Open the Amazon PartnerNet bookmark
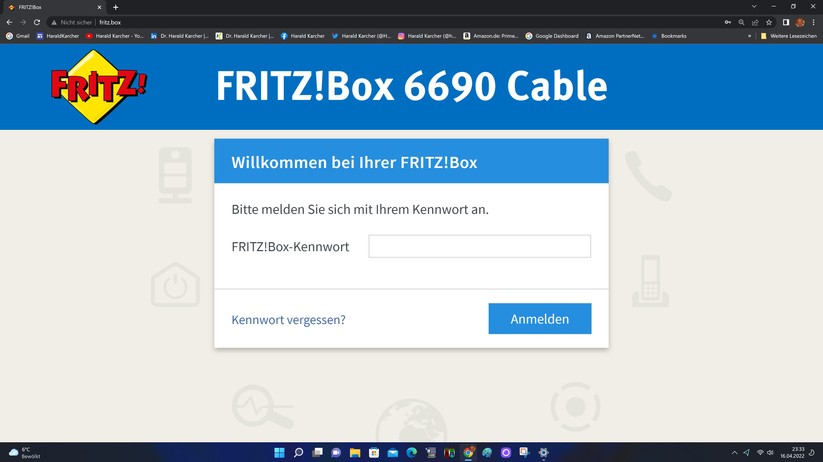 tap(615, 36)
